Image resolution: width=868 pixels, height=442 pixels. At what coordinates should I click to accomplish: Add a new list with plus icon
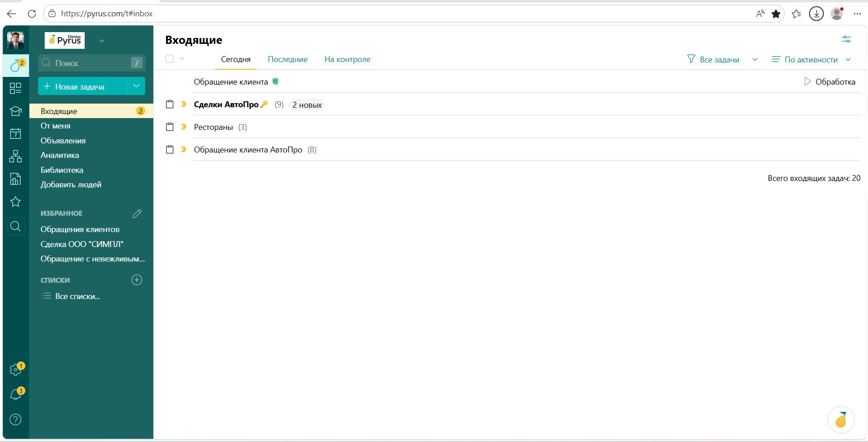(x=137, y=280)
